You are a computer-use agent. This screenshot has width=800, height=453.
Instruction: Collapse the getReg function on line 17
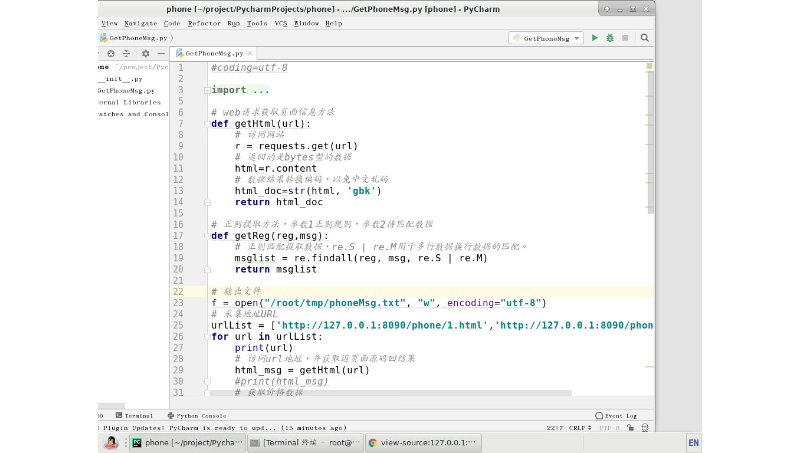[x=207, y=236]
